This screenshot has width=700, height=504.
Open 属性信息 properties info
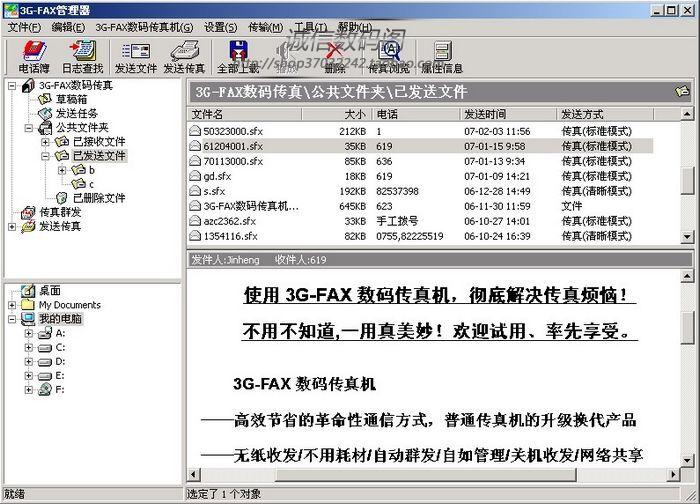tap(442, 57)
